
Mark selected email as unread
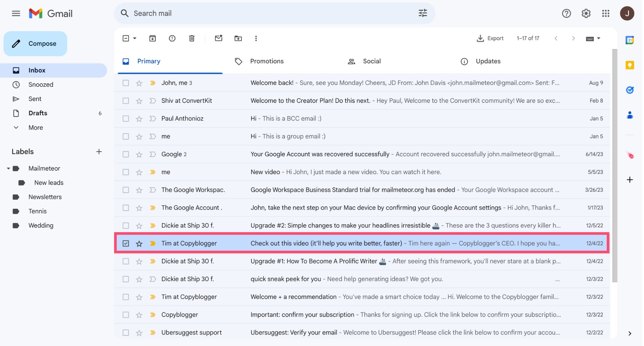(x=219, y=38)
